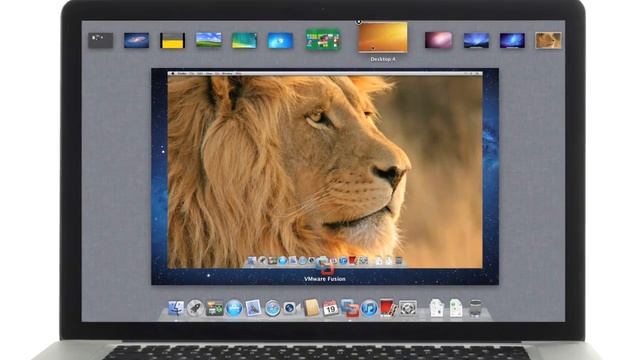Switch to the Dashboard space thumbnail

coord(101,40)
